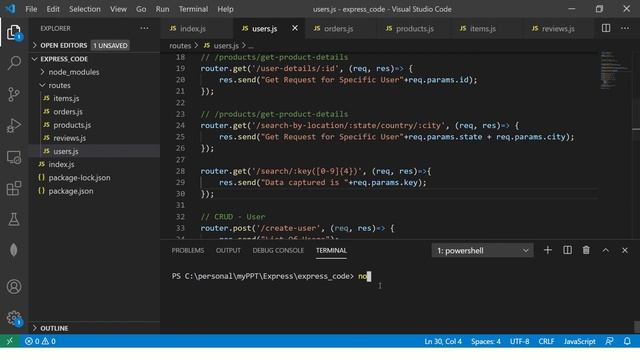Open reviews.js in the explorer tree
Image resolution: width=640 pixels, height=360 pixels.
(x=69, y=138)
